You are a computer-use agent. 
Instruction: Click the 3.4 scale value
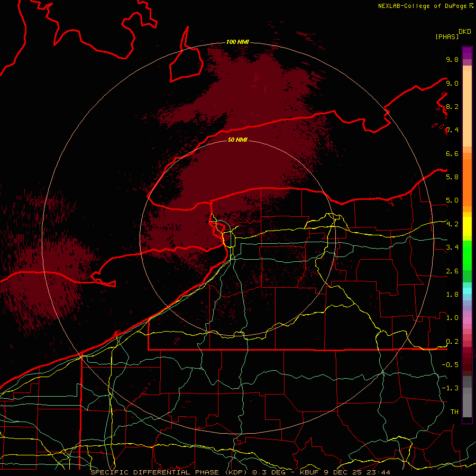[452, 247]
